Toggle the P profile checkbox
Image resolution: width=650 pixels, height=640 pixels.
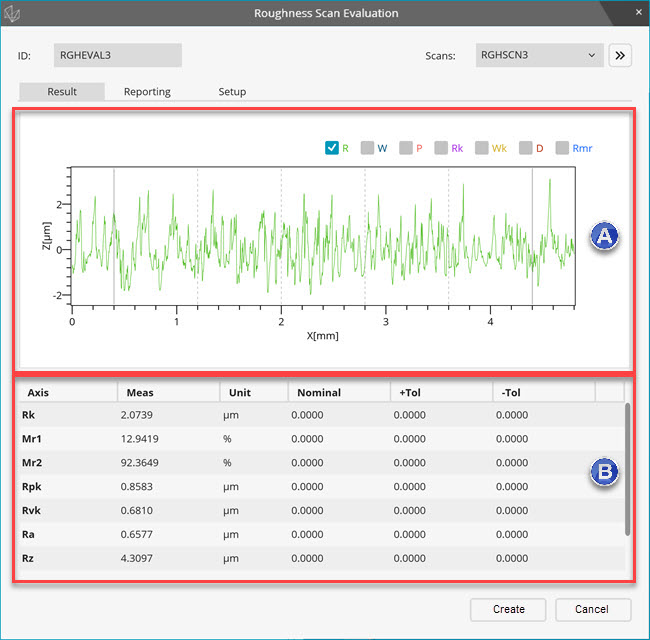click(x=406, y=148)
